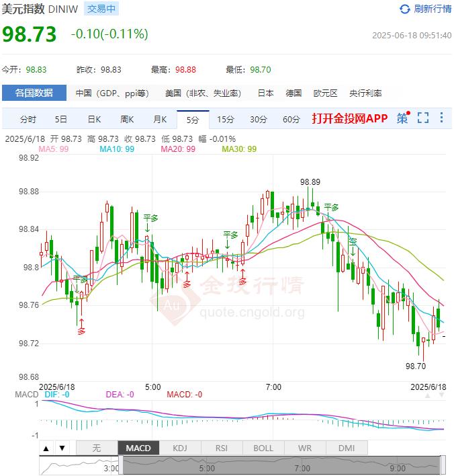The image size is (454, 476).
Task: Click the MACD: -0 indicator label in red
Action: pos(185,395)
